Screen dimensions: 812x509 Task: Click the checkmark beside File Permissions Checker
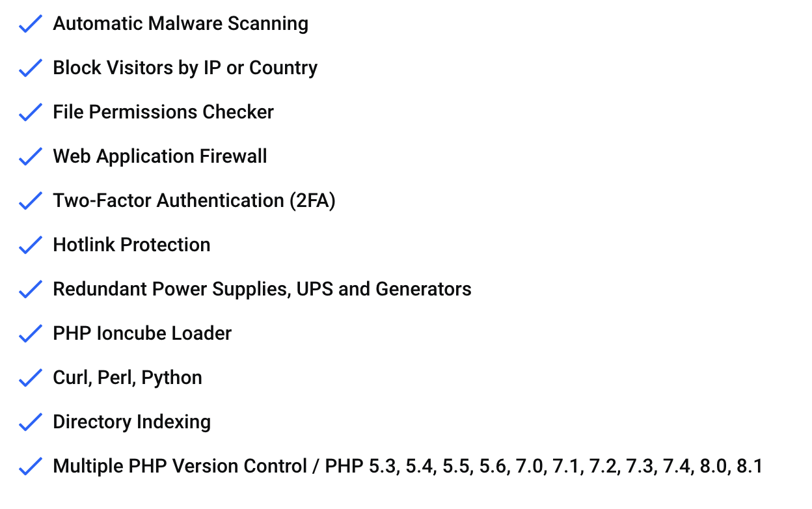coord(30,113)
